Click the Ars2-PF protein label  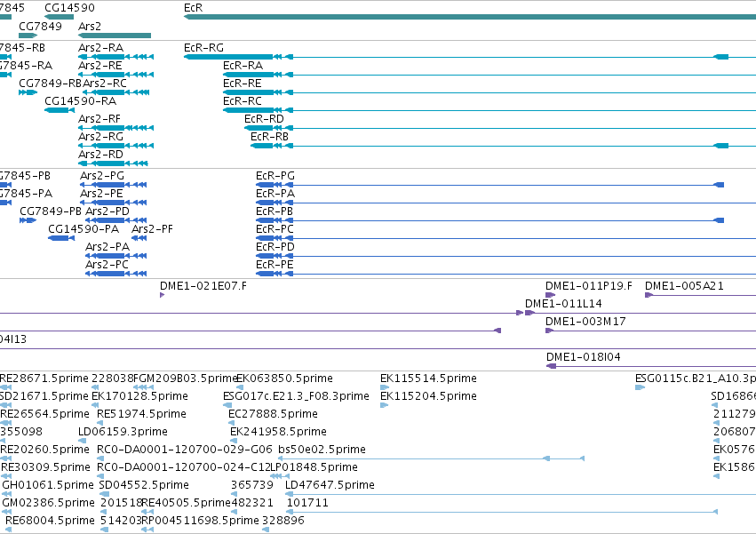click(x=153, y=229)
